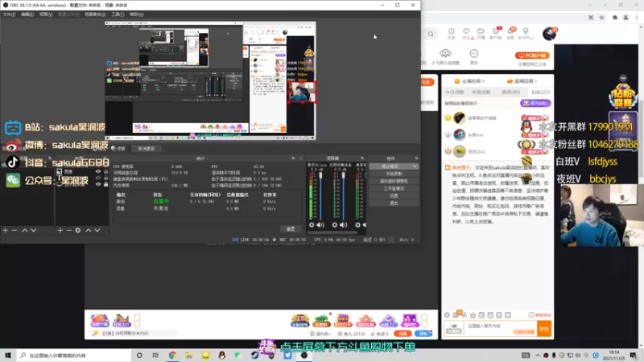Remove selected scene with minus icon
Viewport: 644px width, 362px height.
[x=14, y=231]
